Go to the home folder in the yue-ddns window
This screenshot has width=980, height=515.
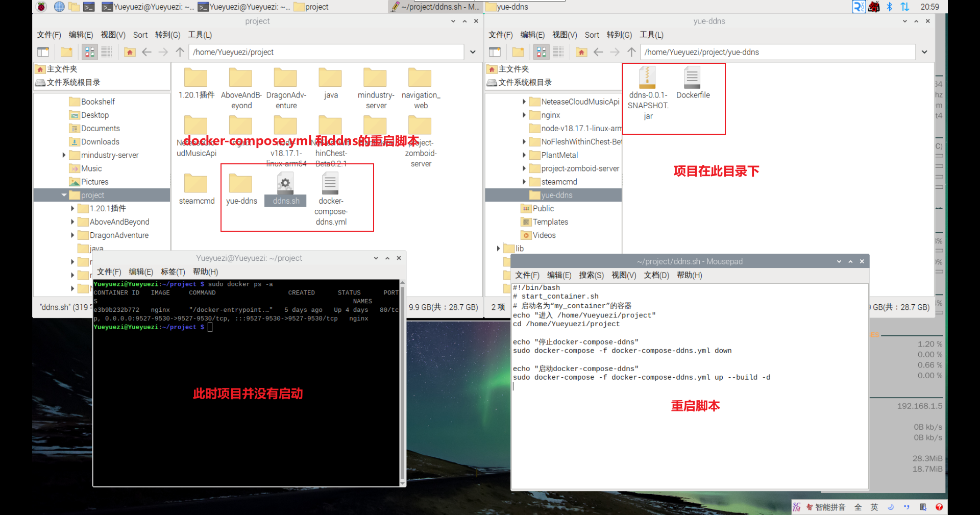[x=581, y=52]
